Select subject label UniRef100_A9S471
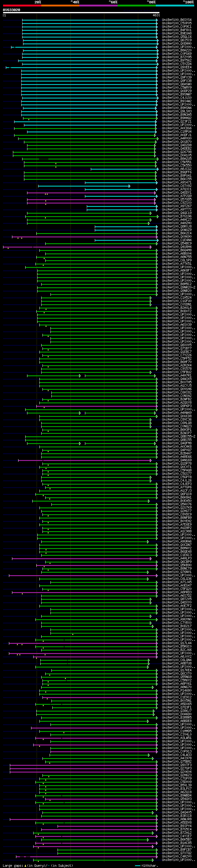 176,183
